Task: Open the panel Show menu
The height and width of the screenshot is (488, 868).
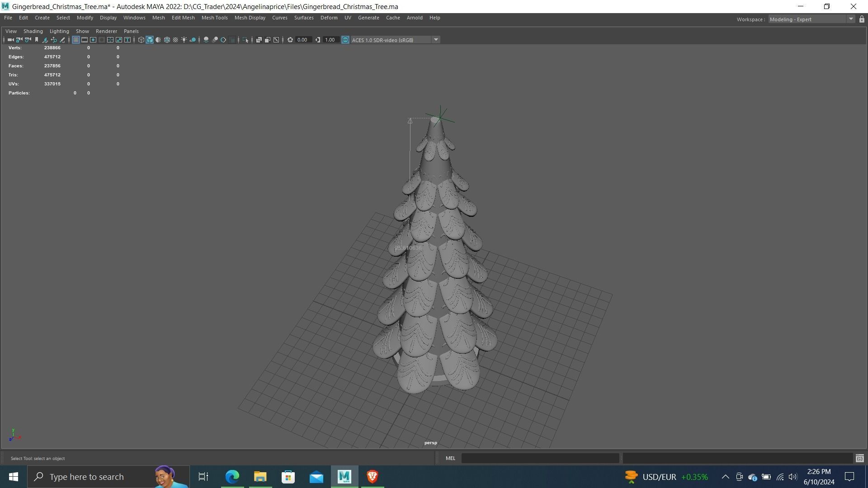Action: click(x=82, y=31)
